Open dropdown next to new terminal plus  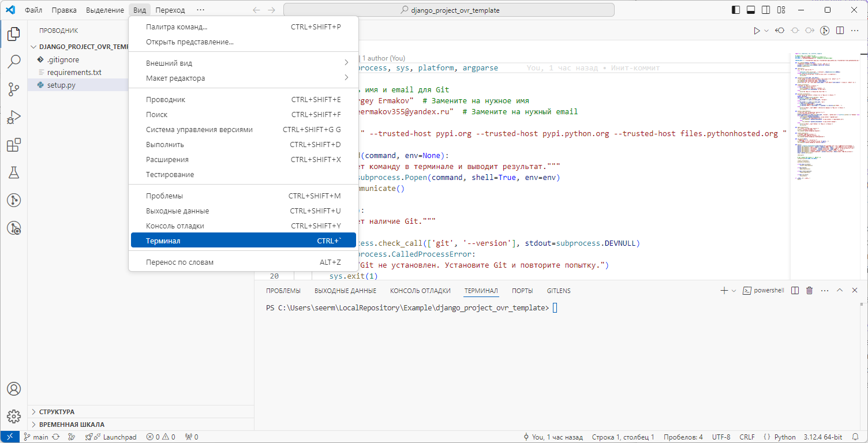coord(734,291)
